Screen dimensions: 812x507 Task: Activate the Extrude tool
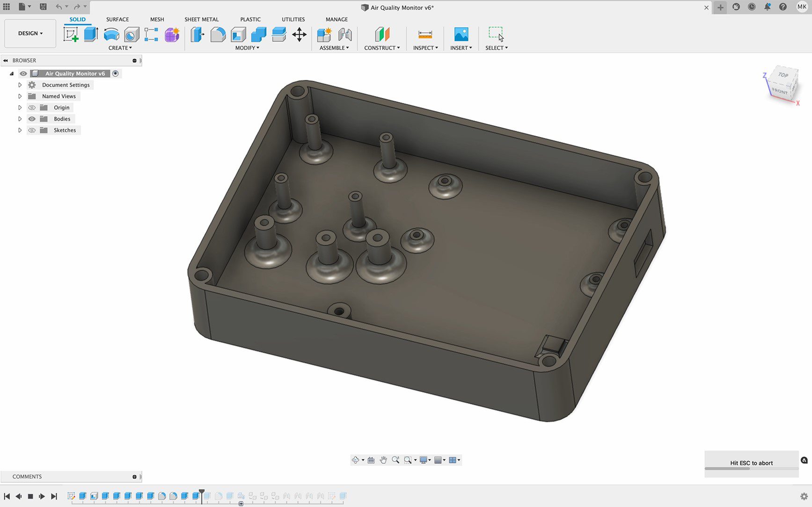click(90, 34)
